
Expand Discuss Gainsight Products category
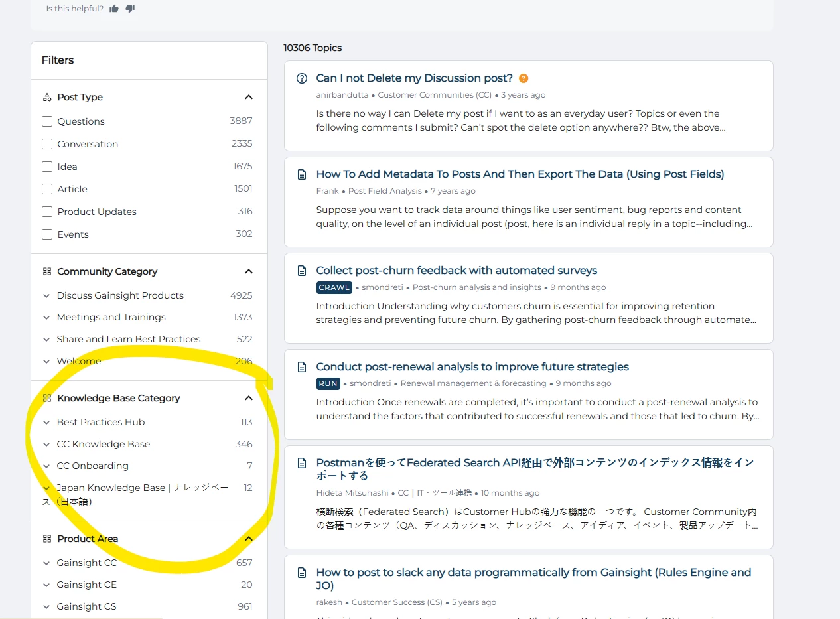click(x=46, y=296)
